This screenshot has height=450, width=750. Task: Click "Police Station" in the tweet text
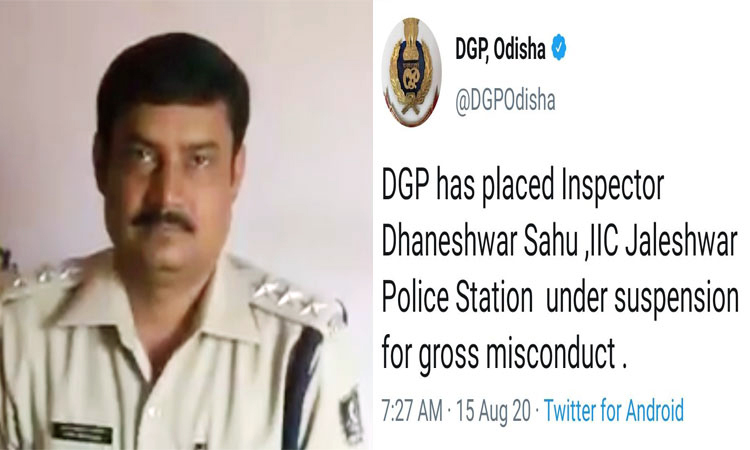(457, 297)
